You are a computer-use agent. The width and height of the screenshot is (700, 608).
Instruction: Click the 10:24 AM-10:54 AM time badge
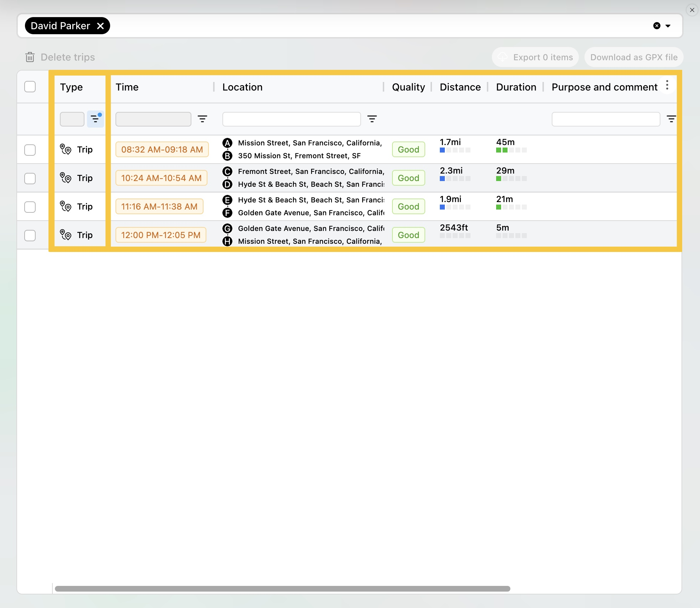click(161, 178)
